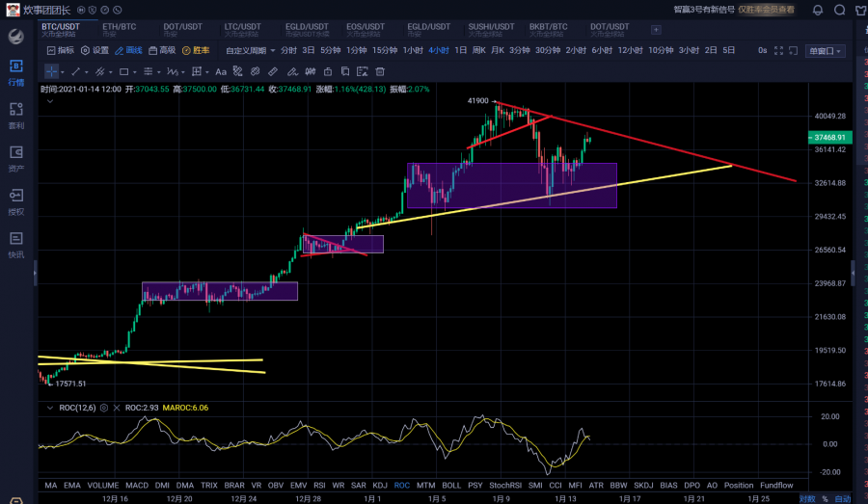Toggle the % percentage scale

(826, 499)
